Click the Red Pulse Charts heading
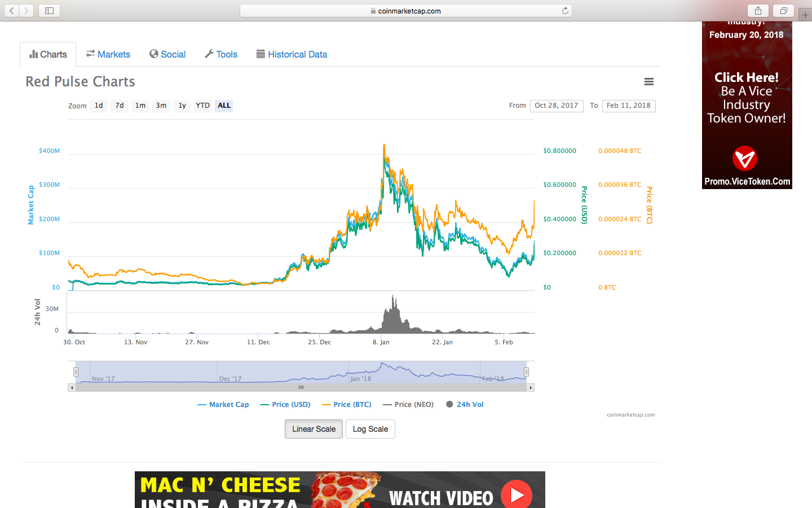The height and width of the screenshot is (508, 812). coord(81,82)
